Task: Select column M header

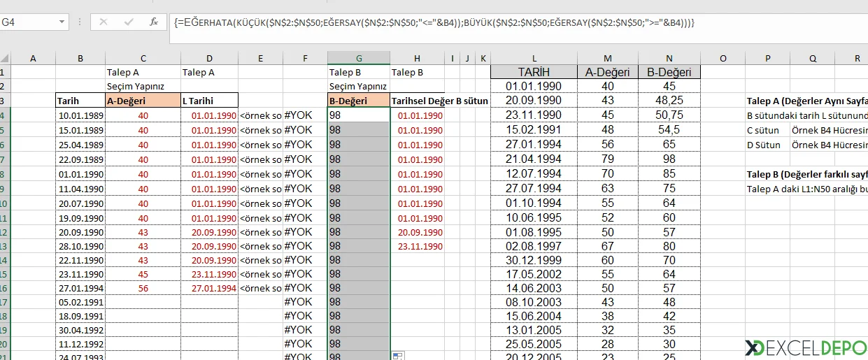Action: click(x=608, y=58)
